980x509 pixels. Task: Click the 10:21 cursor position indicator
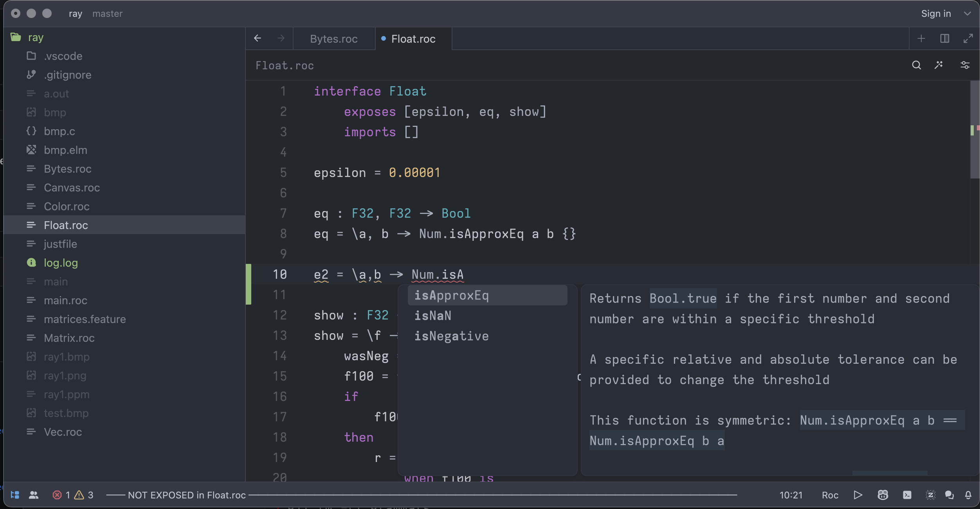[791, 495]
